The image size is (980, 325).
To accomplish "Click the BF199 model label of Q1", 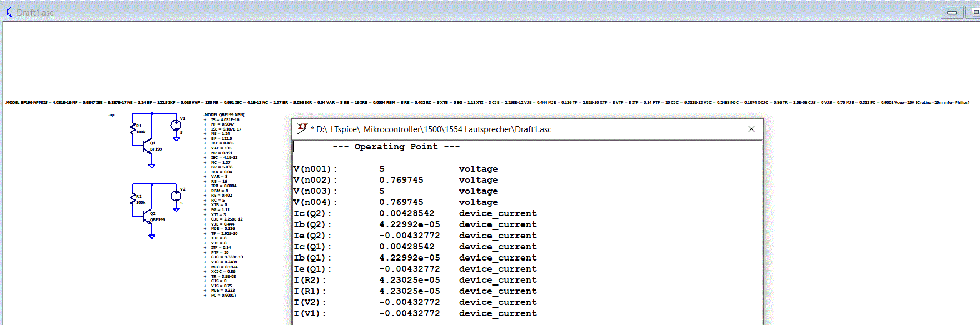I will click(156, 149).
